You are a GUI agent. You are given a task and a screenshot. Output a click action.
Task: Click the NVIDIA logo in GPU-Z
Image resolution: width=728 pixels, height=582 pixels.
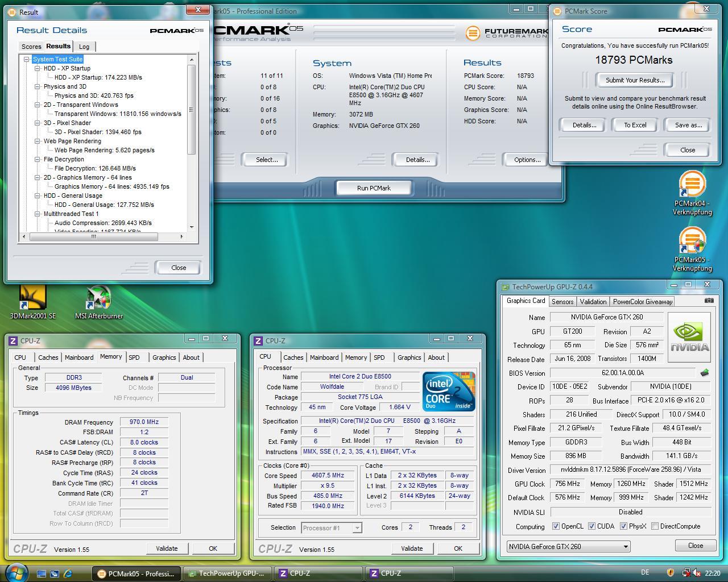pos(689,337)
